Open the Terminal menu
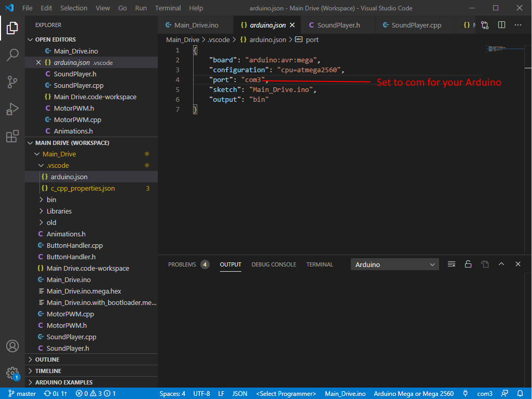The image size is (532, 399). coord(168,8)
